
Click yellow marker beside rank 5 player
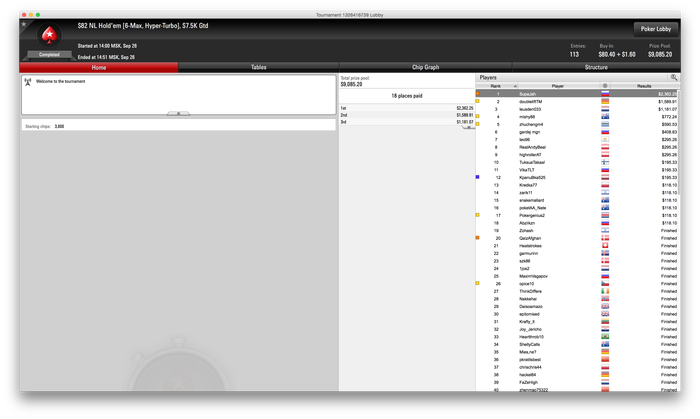point(478,124)
